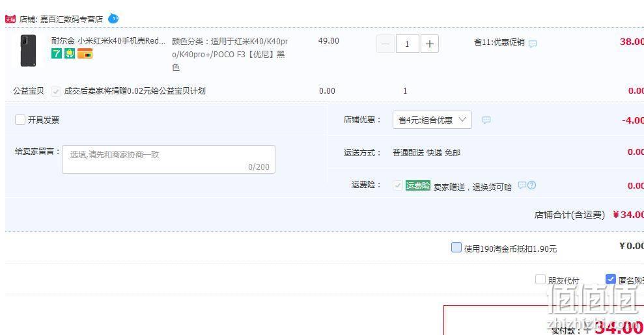Decrease quantity with the minus button

[385, 44]
